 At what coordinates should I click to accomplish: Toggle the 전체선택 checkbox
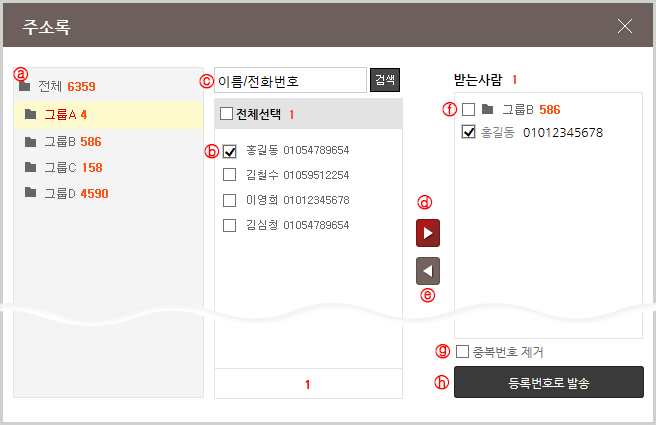[226, 114]
